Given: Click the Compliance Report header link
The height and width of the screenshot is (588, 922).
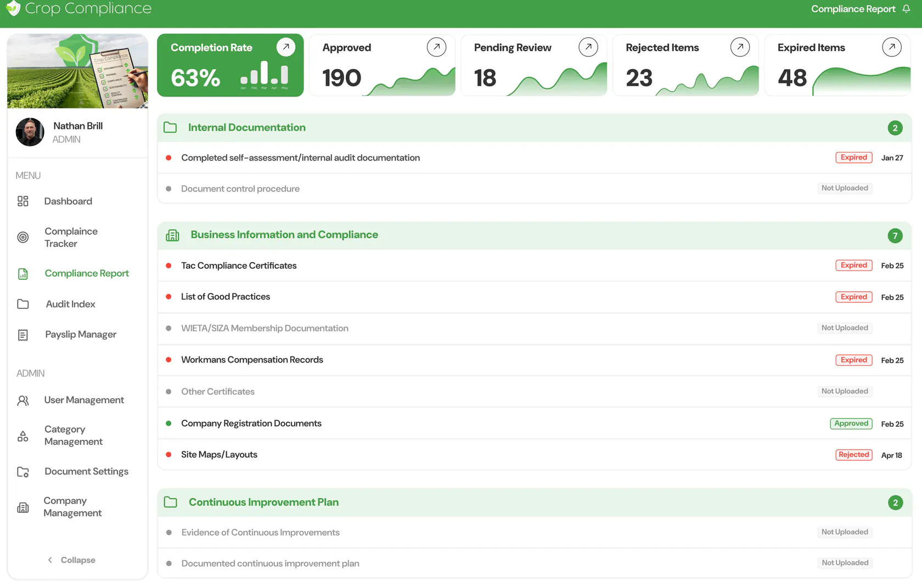Looking at the screenshot, I should click(853, 9).
